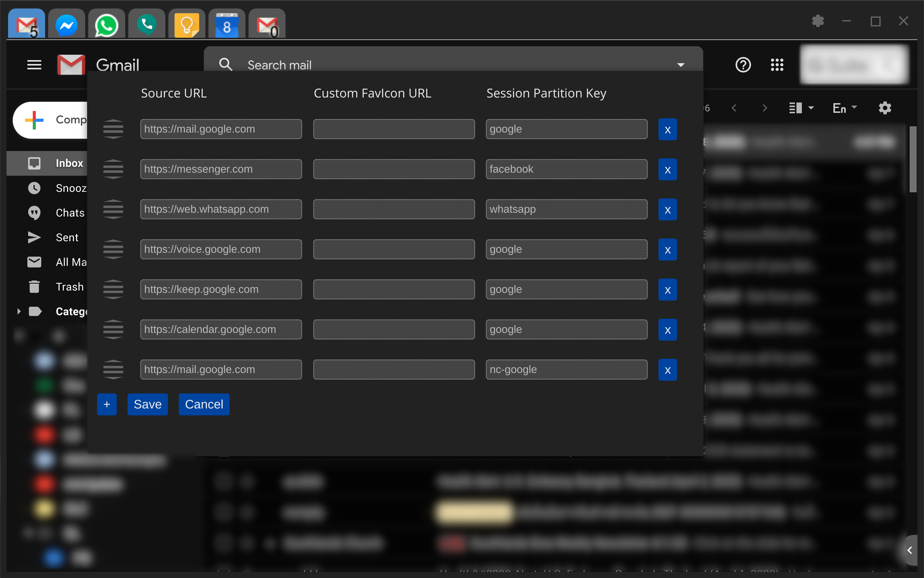Image resolution: width=924 pixels, height=578 pixels.
Task: Cancel the source settings dialog
Action: (x=204, y=404)
